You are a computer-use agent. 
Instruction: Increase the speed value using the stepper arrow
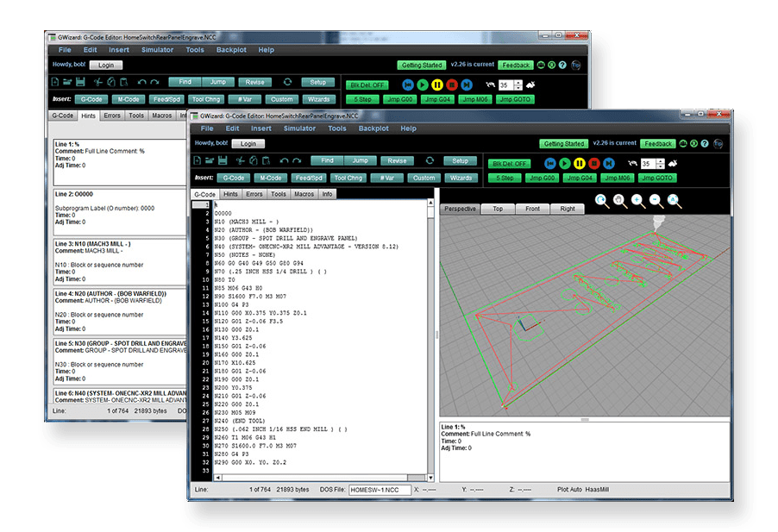click(x=661, y=159)
